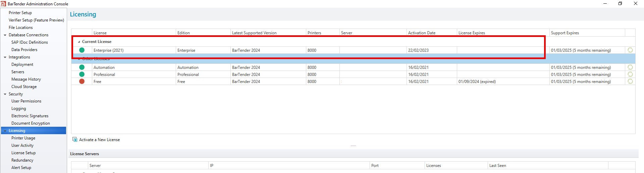Image resolution: width=644 pixels, height=173 pixels.
Task: Open Message History page
Action: 26,79
